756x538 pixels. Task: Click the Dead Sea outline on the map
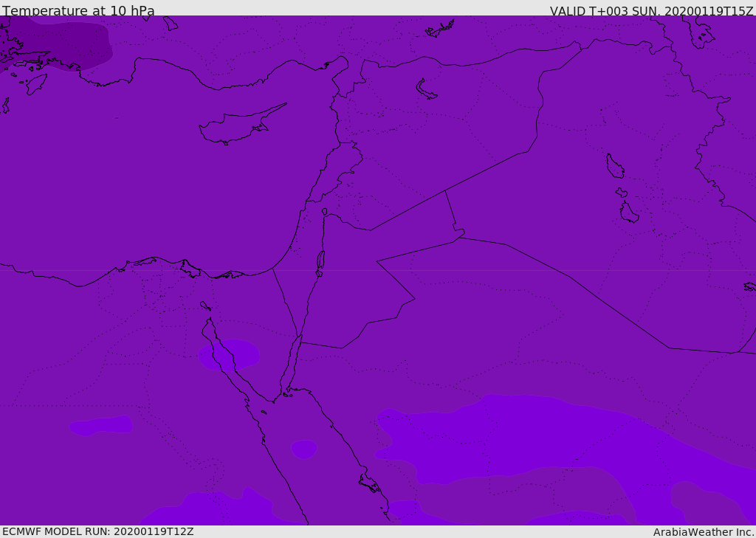pos(320,263)
